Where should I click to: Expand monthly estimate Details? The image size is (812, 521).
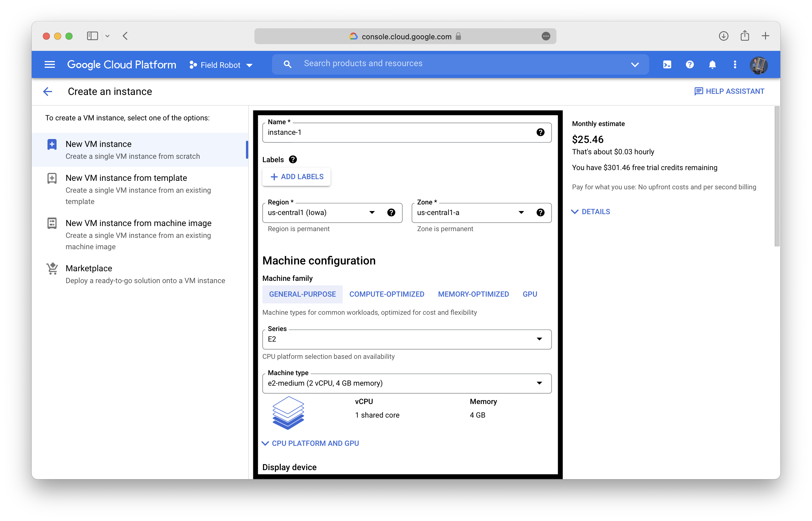pos(591,212)
